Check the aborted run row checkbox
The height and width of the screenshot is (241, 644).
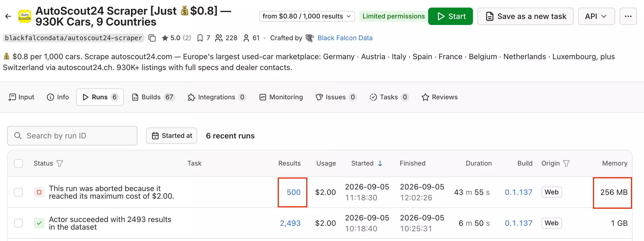18,192
